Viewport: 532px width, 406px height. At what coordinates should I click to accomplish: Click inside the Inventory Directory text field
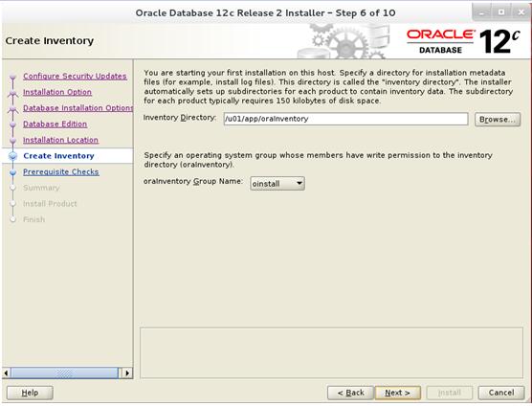(x=345, y=119)
